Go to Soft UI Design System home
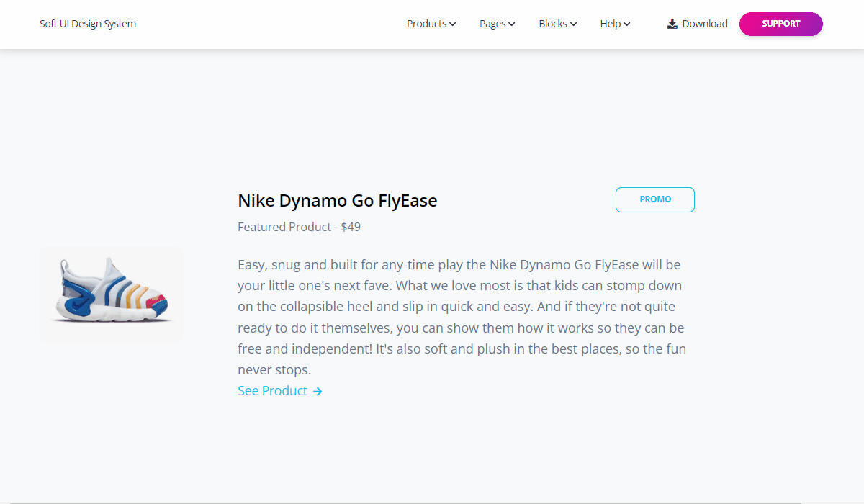This screenshot has width=864, height=504. click(88, 24)
